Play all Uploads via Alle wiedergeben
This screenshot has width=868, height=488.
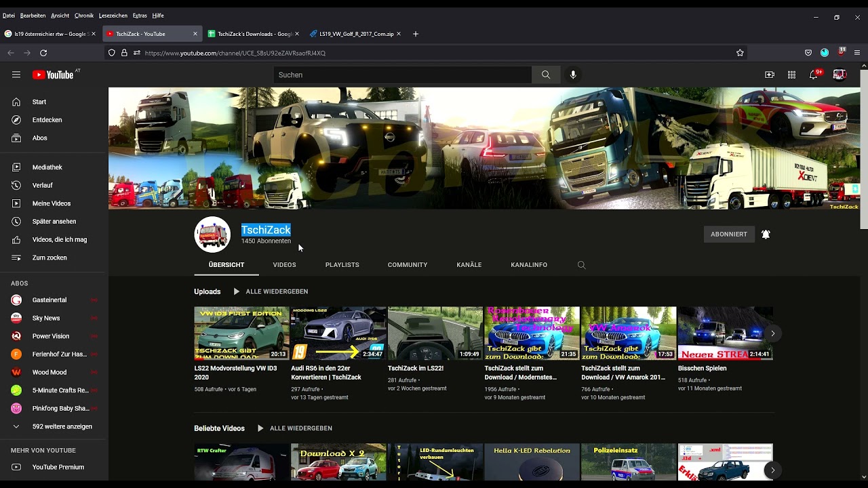coord(271,291)
